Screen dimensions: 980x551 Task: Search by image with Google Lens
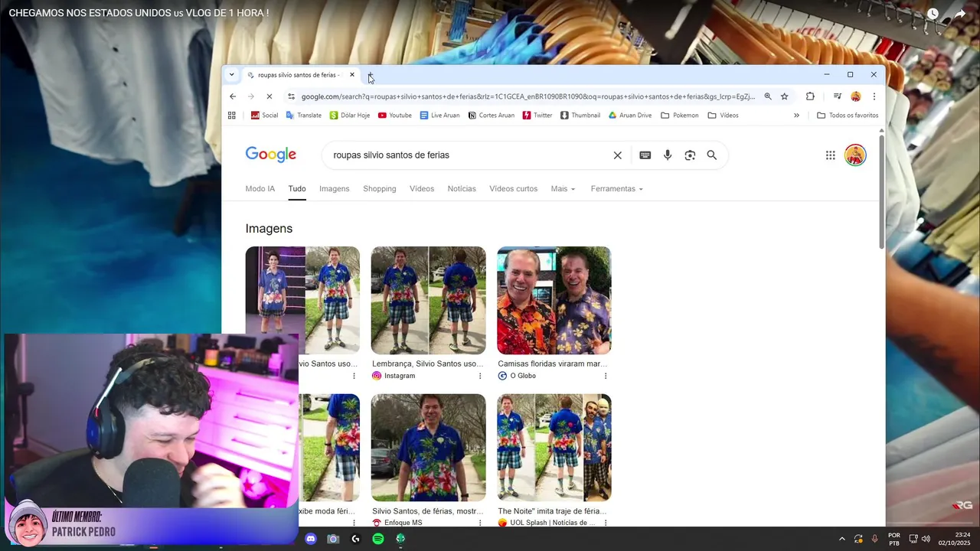coord(690,155)
